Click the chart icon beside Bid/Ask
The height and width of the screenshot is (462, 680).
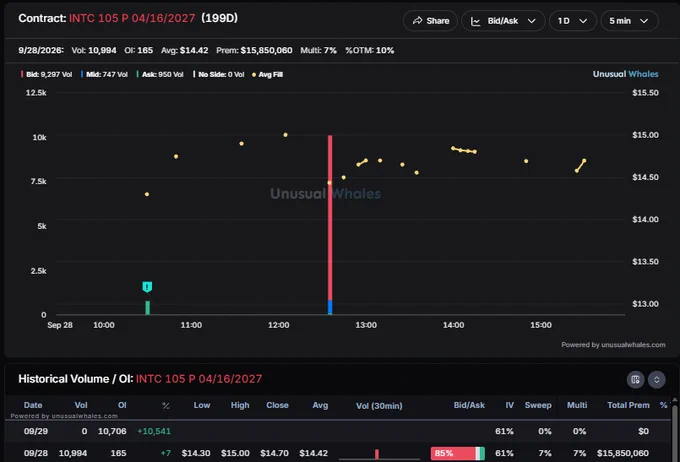(x=475, y=21)
